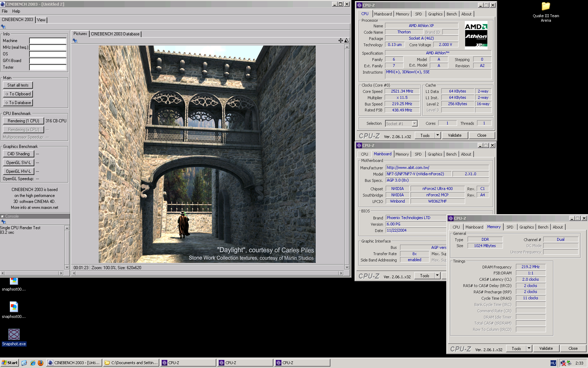Select the Snapshot.exe desktop icon
The image size is (588, 368).
14,338
